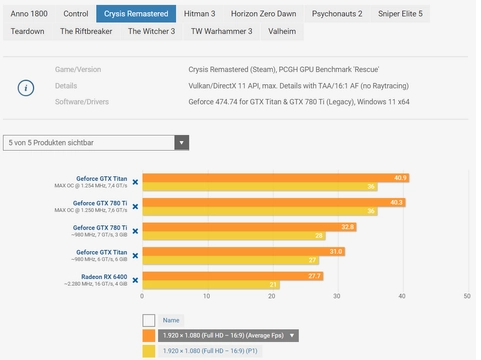
Task: Click the orange 40.9 fps bar
Action: [x=276, y=178]
